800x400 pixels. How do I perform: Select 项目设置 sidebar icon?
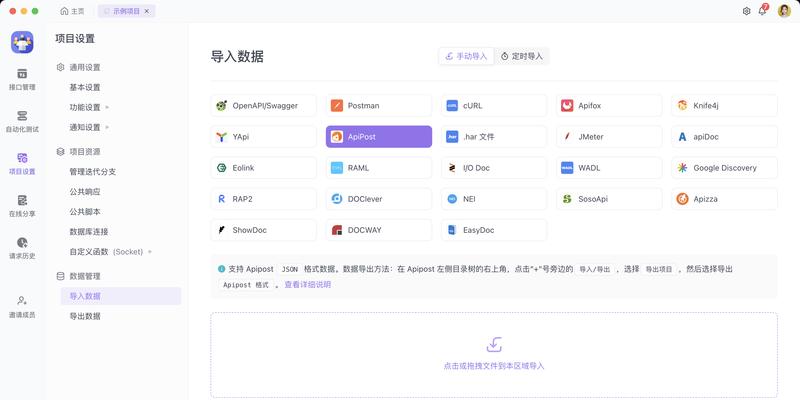click(22, 164)
